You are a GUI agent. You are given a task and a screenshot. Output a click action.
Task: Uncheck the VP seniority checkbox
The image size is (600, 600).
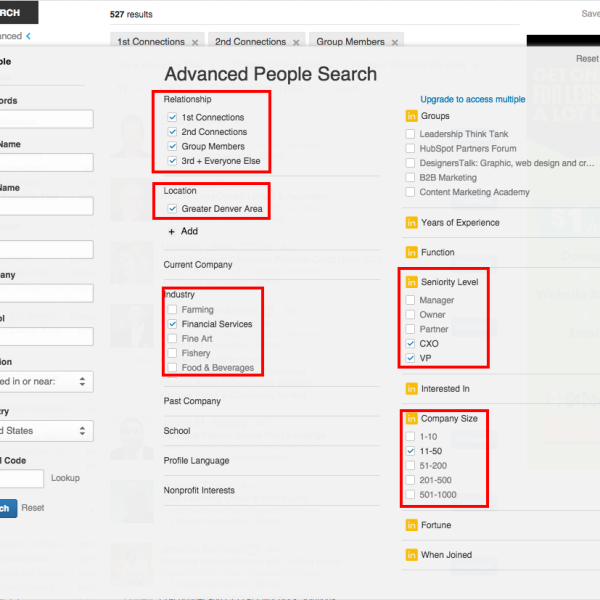tap(410, 358)
